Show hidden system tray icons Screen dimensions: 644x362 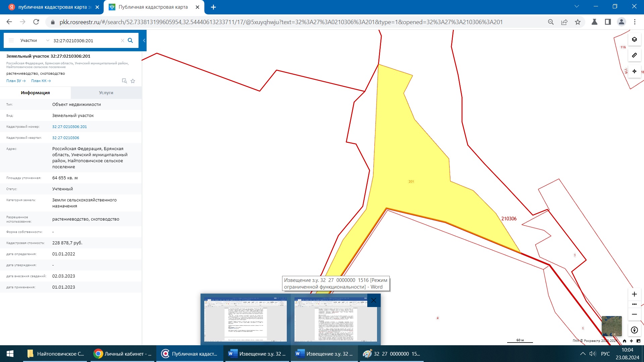(583, 354)
